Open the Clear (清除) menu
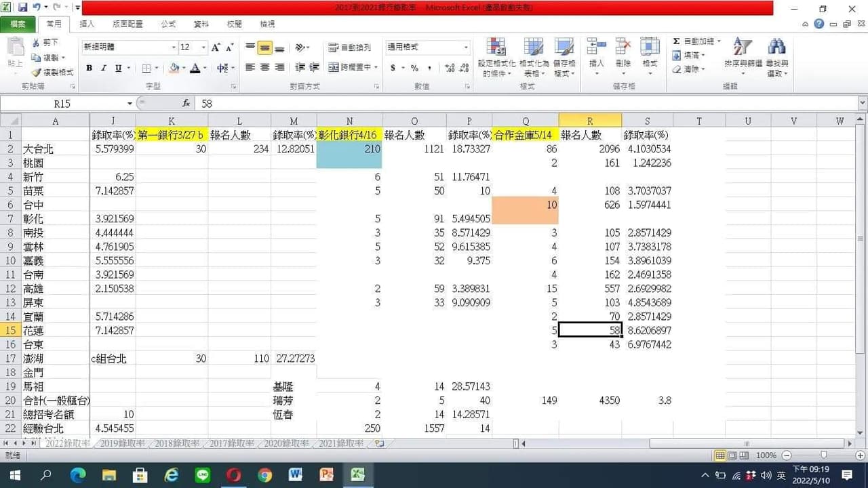The image size is (868, 488). pos(689,69)
